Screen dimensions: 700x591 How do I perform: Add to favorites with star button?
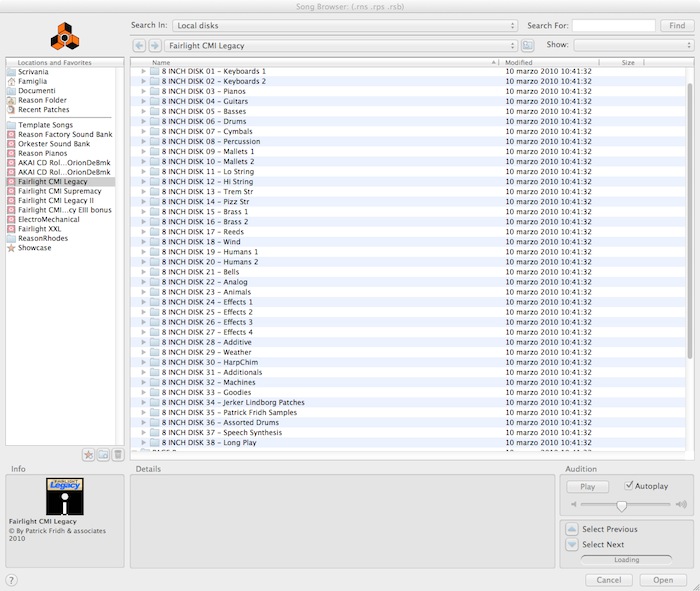(x=88, y=455)
